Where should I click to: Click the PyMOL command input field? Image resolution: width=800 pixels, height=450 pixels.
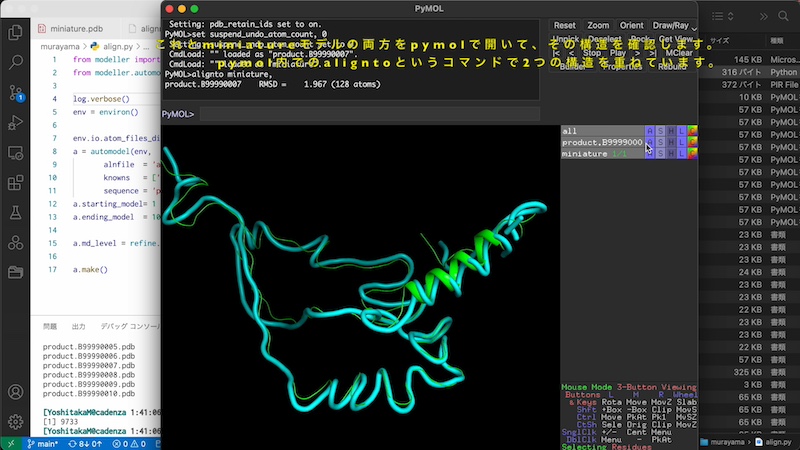(x=370, y=114)
